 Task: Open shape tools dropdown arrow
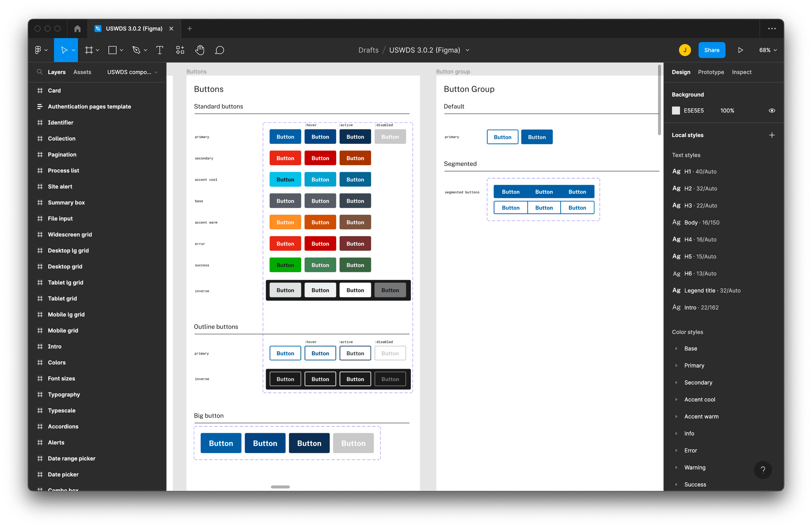click(x=121, y=50)
